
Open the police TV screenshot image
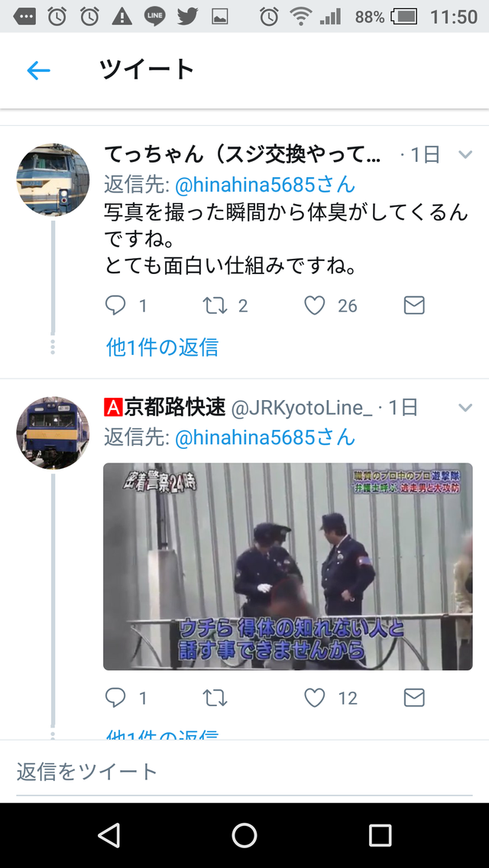tap(288, 566)
